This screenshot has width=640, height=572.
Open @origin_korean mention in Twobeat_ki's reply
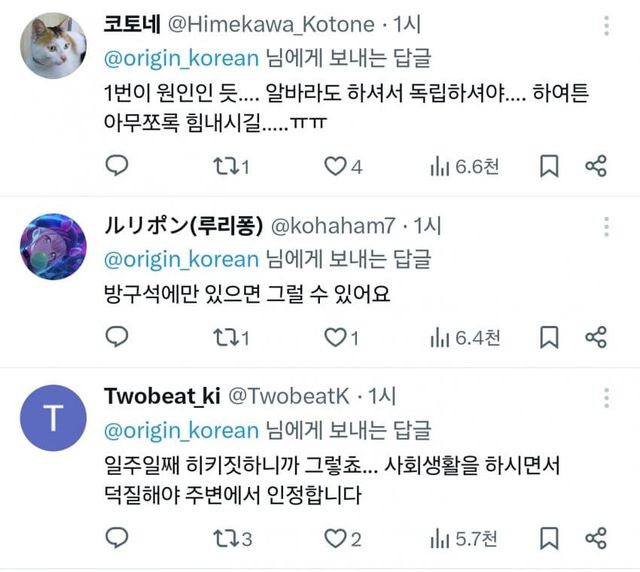pos(181,430)
